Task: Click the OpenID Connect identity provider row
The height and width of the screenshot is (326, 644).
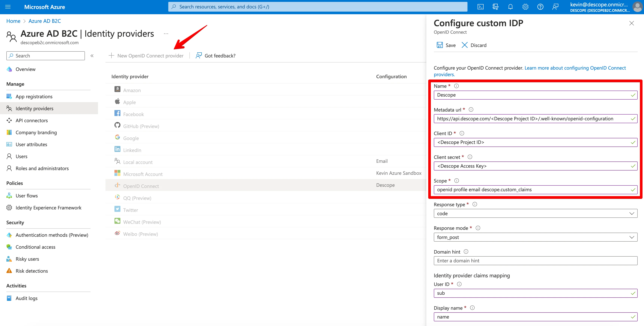Action: tap(141, 185)
